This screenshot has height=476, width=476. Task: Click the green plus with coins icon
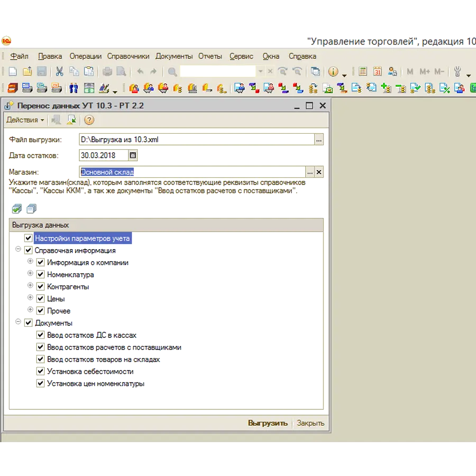click(386, 88)
